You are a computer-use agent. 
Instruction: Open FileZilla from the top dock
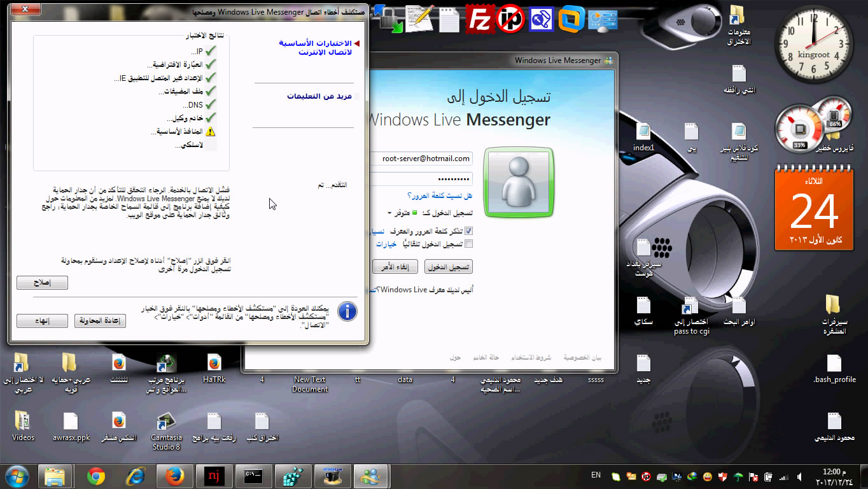click(x=480, y=18)
